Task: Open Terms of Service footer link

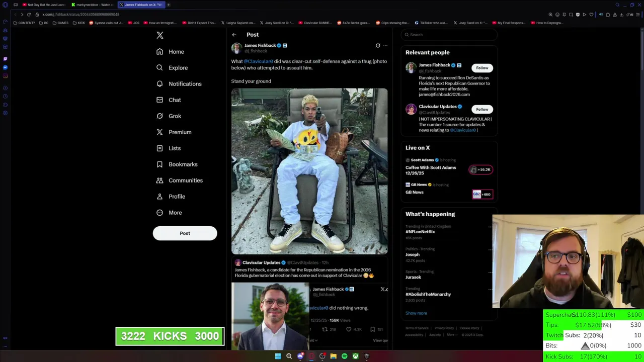Action: click(417, 328)
